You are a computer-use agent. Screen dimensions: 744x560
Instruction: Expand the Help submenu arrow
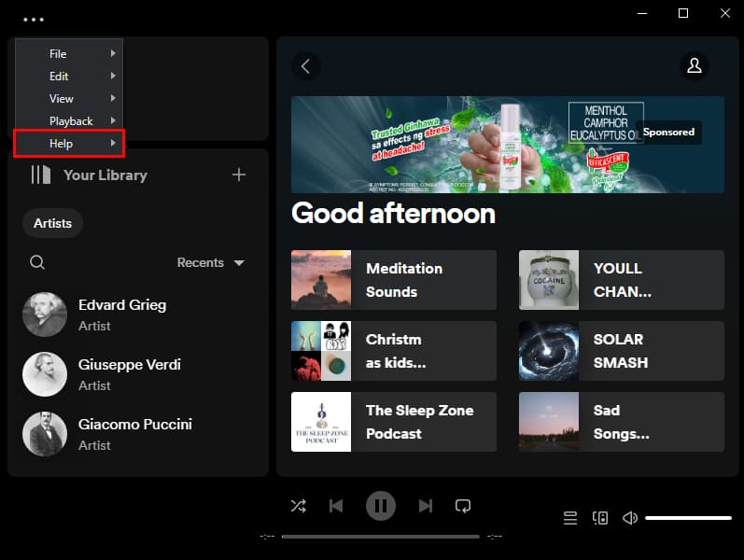[x=113, y=143]
